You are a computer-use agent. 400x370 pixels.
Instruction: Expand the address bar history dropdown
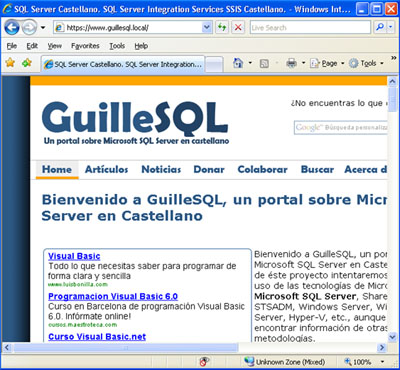pyautogui.click(x=207, y=28)
